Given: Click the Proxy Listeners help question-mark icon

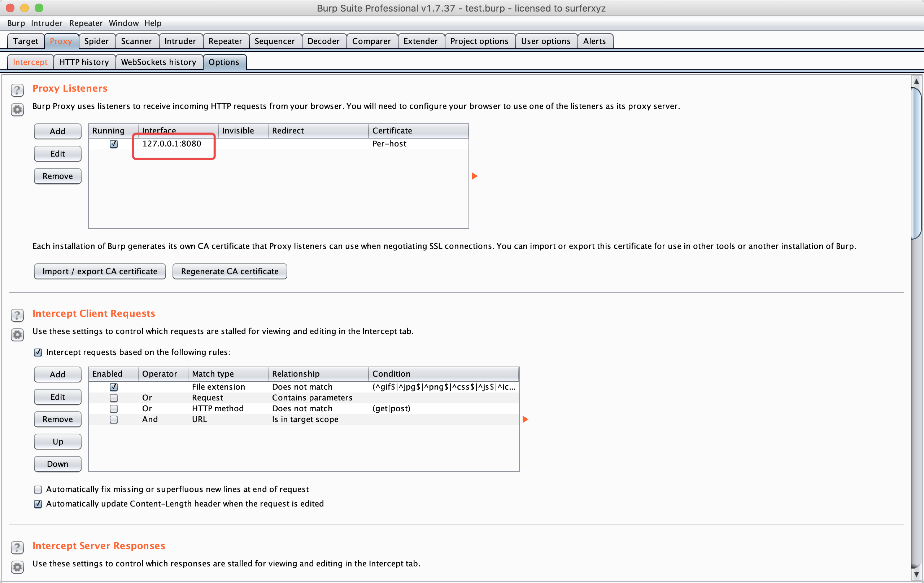Looking at the screenshot, I should 17,90.
